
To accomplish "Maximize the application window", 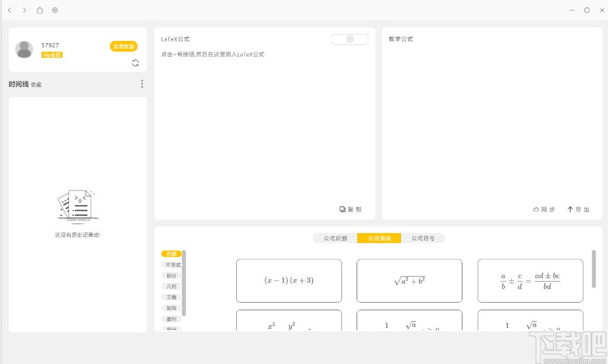I will pos(587,10).
